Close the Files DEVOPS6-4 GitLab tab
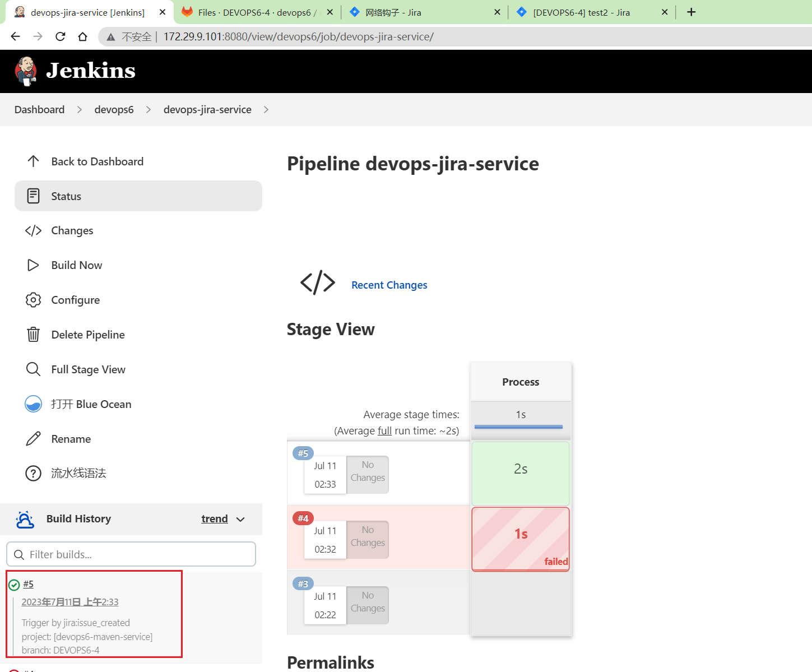This screenshot has height=672, width=812. coord(330,12)
